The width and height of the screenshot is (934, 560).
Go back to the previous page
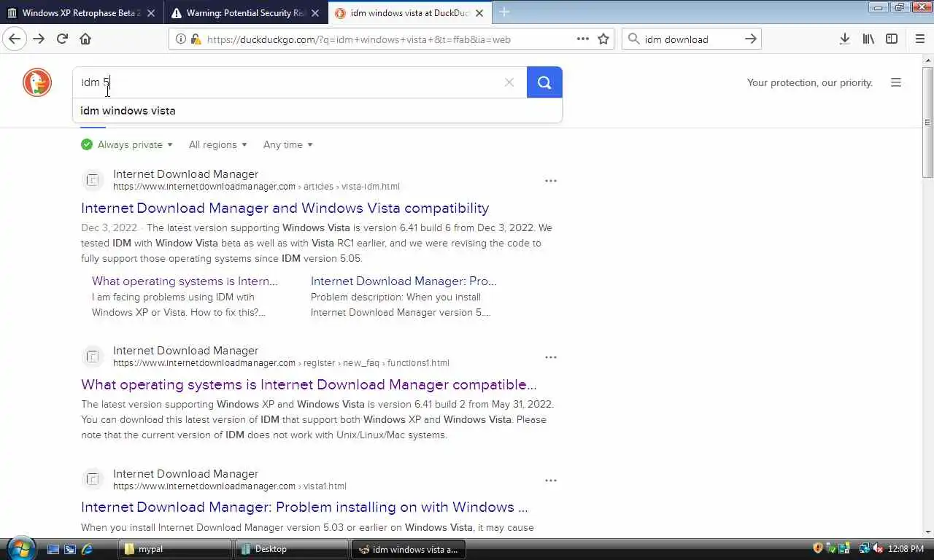pyautogui.click(x=15, y=39)
